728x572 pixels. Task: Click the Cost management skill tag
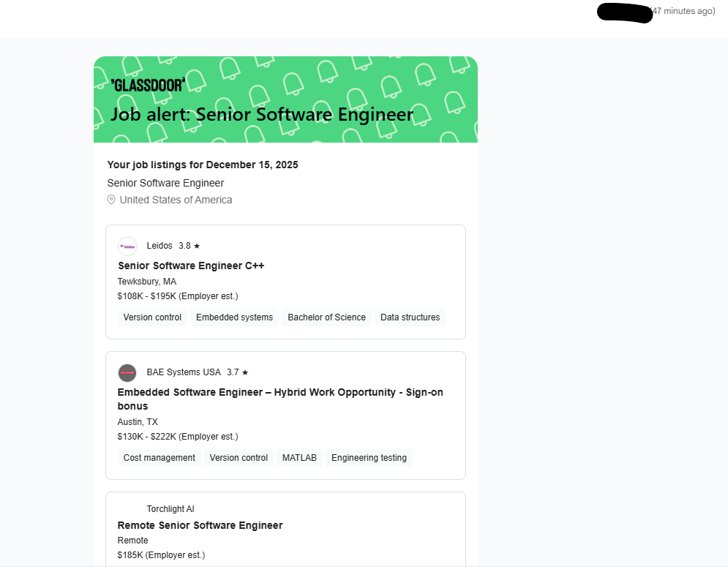(x=159, y=458)
